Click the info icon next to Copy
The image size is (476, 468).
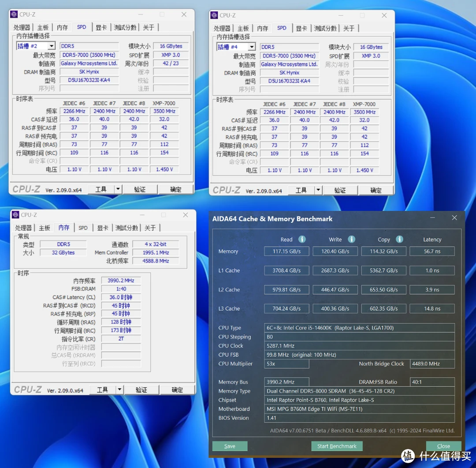pos(399,239)
